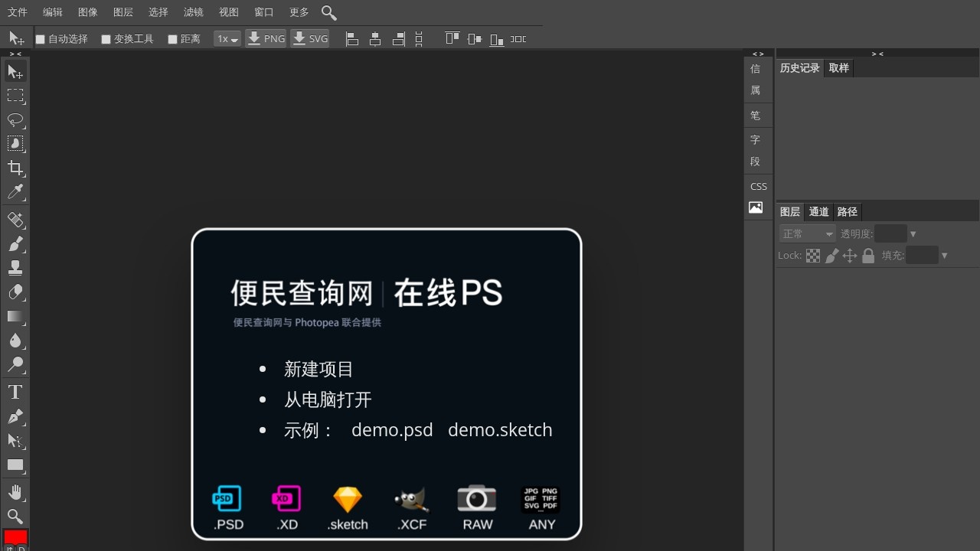The height and width of the screenshot is (551, 980).
Task: Click align bottom edges icon
Action: (497, 39)
